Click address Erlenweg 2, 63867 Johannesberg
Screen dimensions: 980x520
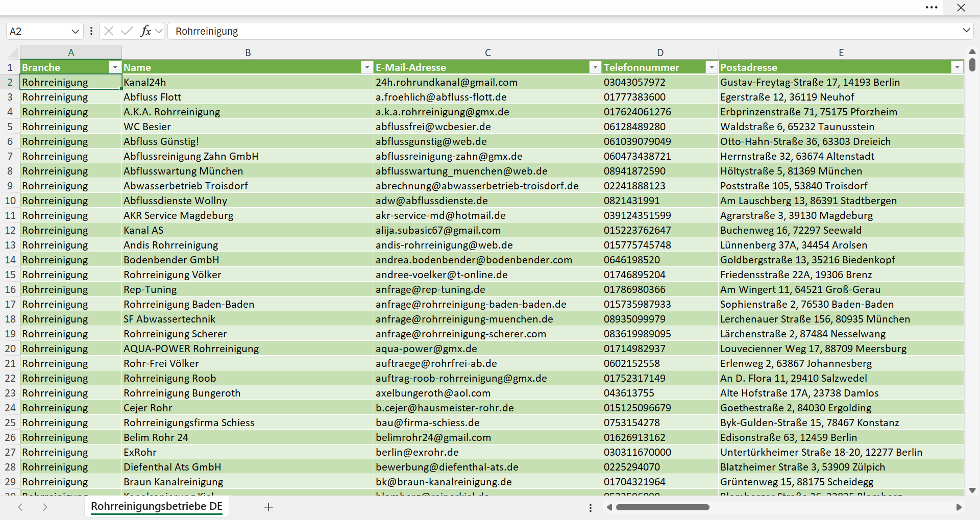841,363
